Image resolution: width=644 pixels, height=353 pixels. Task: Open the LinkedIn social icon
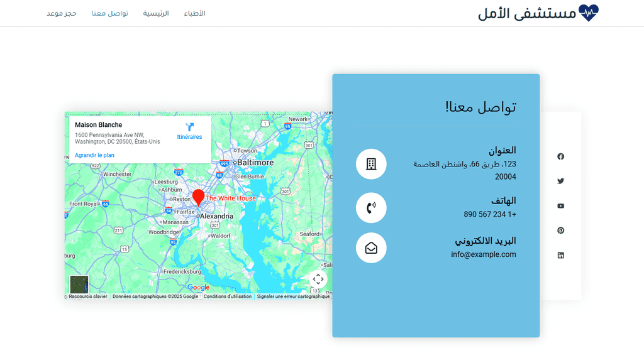pyautogui.click(x=560, y=256)
